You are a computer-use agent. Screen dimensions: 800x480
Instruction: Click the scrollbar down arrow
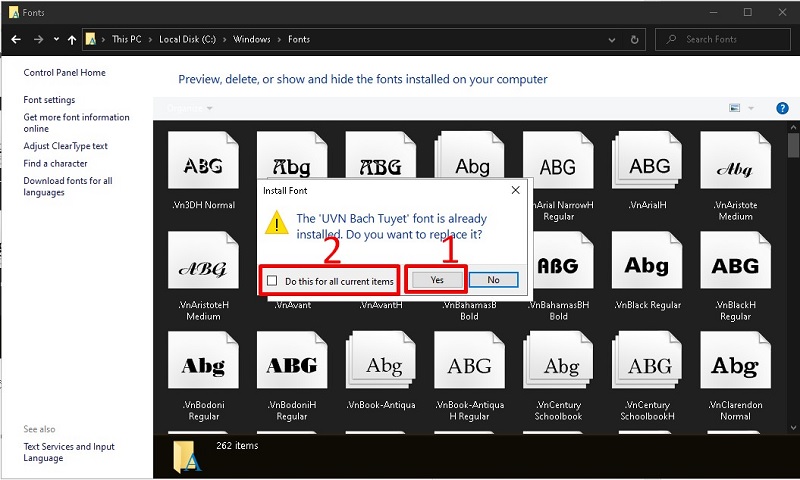pyautogui.click(x=793, y=427)
